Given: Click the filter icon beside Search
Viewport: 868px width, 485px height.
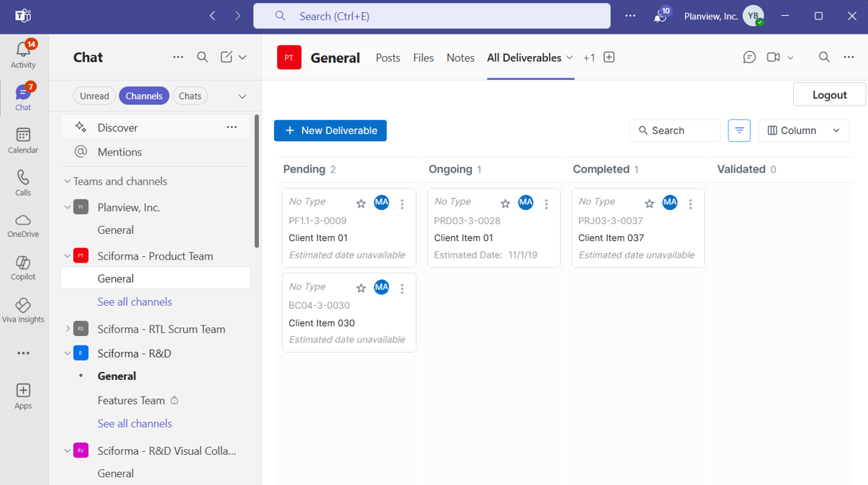Looking at the screenshot, I should pyautogui.click(x=739, y=130).
